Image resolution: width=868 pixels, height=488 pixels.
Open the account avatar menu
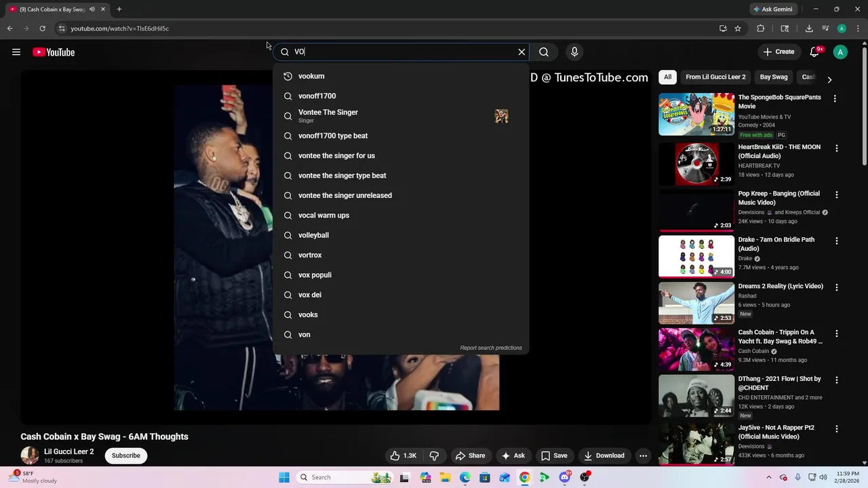[x=840, y=52]
